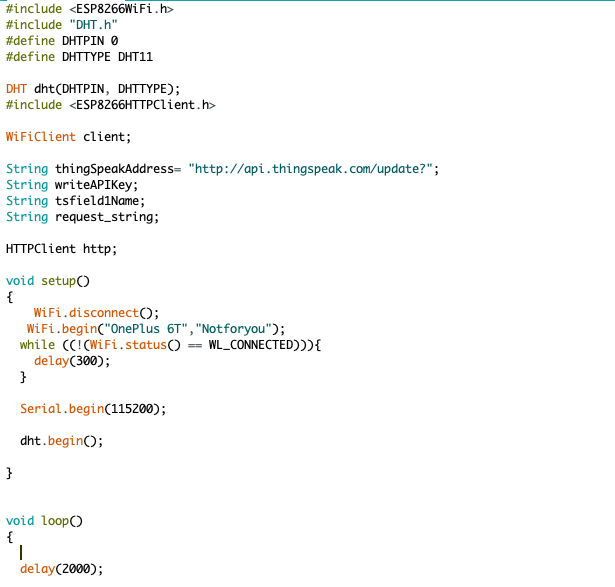Click the 'while' WL_CONNECTED condition line
The image size is (615, 587).
click(x=170, y=345)
